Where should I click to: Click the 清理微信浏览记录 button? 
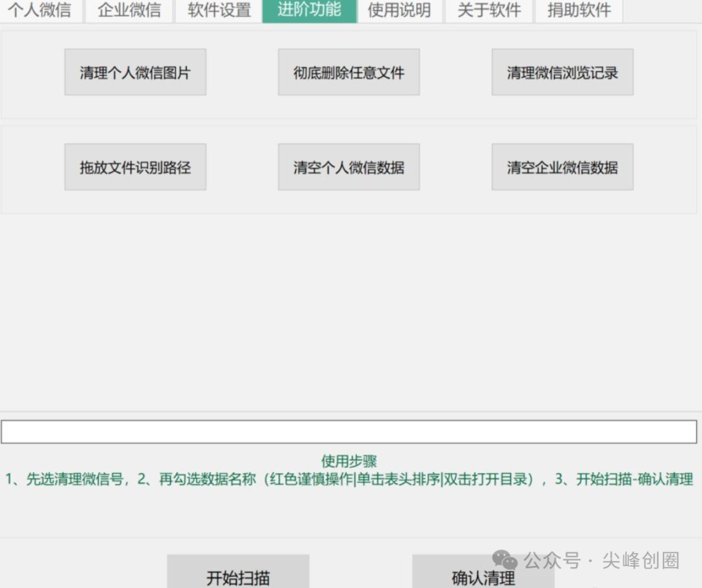562,72
